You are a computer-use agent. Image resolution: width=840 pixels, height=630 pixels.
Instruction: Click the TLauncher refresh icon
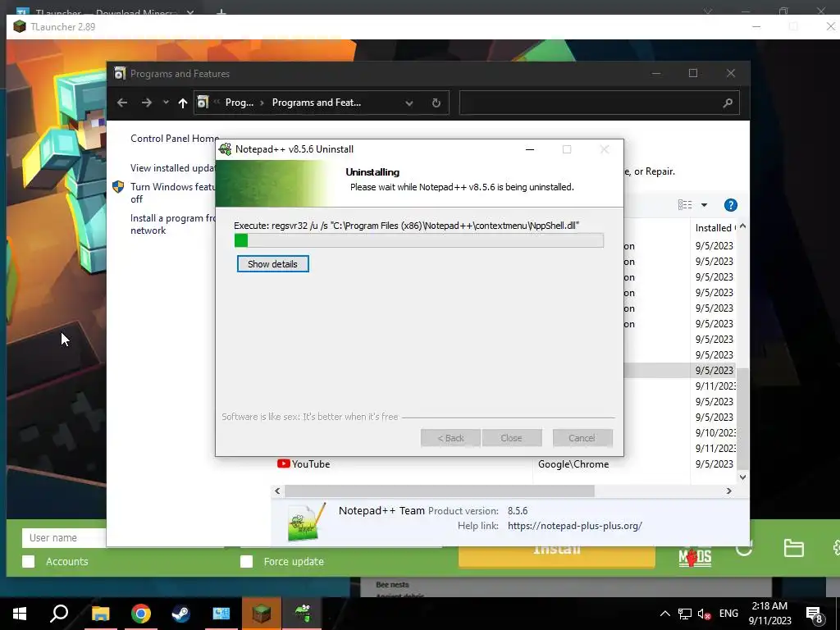pos(744,549)
